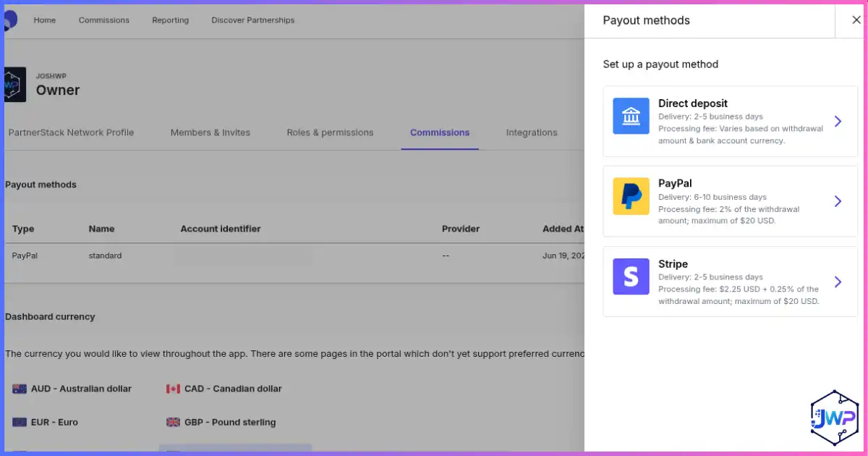
Task: Click the 'Payout methods' section heading on page
Action: pyautogui.click(x=41, y=185)
